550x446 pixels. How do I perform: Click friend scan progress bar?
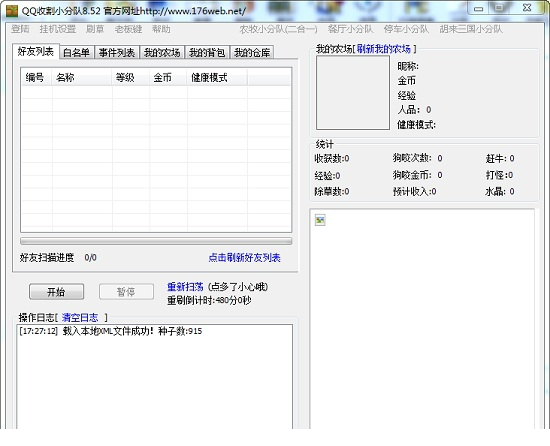pyautogui.click(x=156, y=241)
